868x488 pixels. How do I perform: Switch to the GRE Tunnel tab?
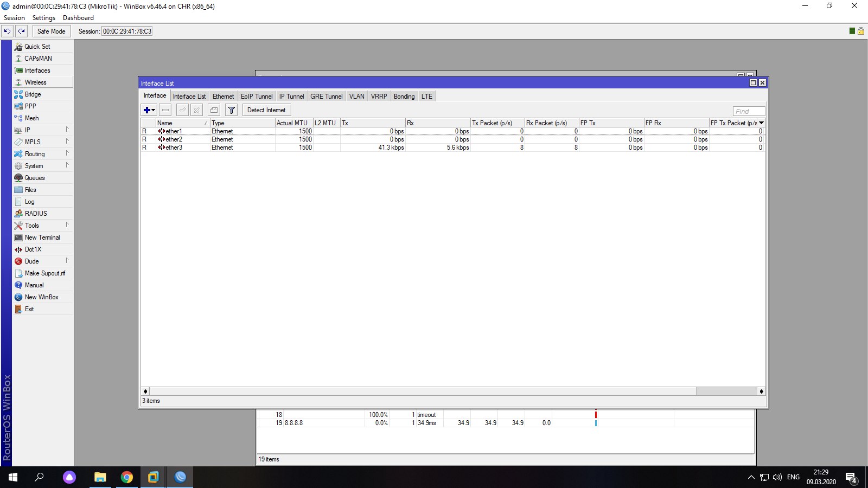tap(327, 97)
